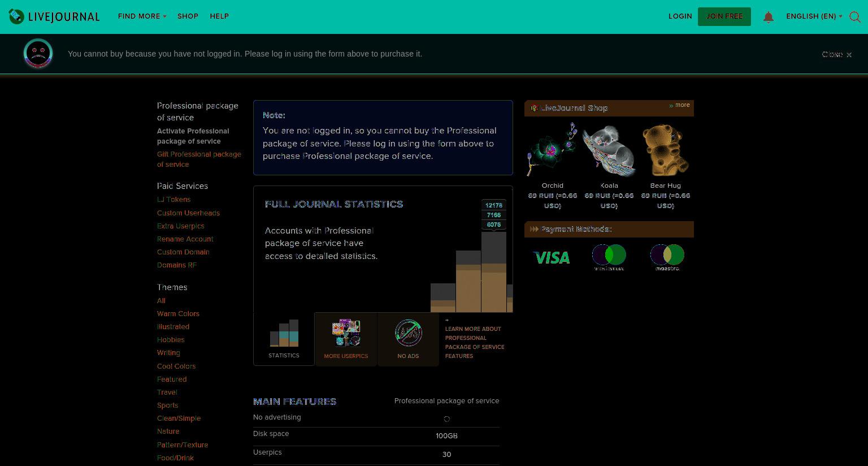Select the Pattern/Texture theme category

click(183, 445)
